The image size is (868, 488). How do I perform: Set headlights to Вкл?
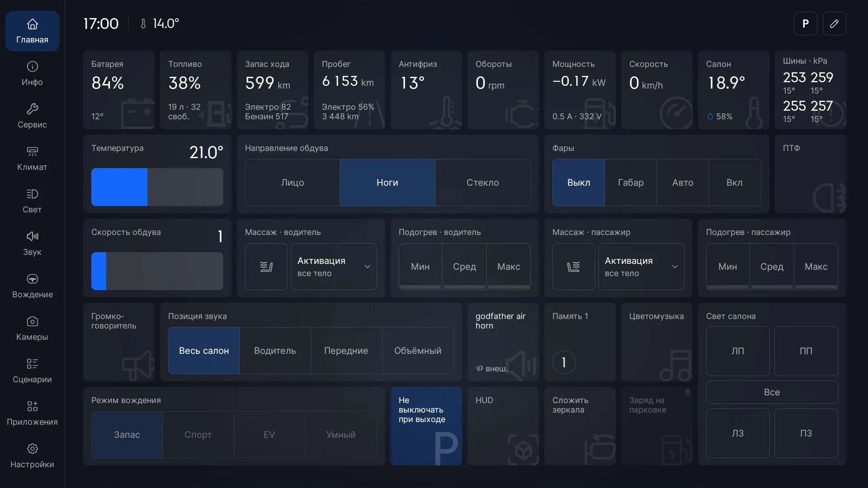pos(735,183)
